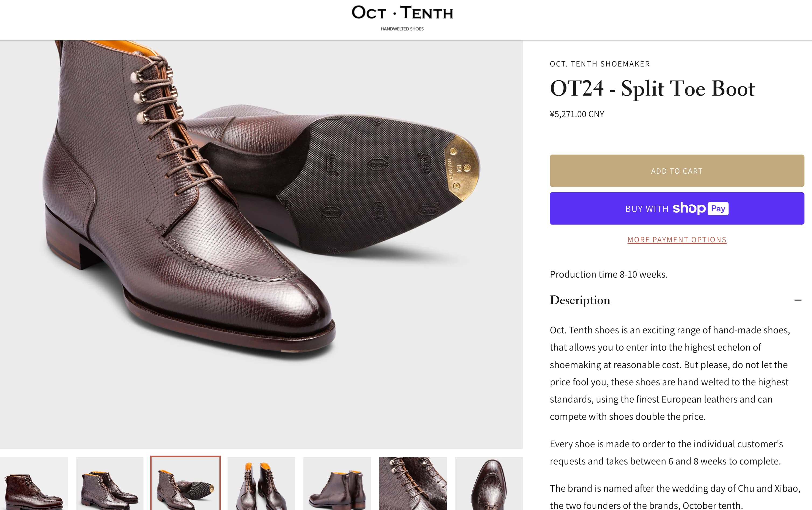Select thumbnail showing boots from behind

pos(337,483)
